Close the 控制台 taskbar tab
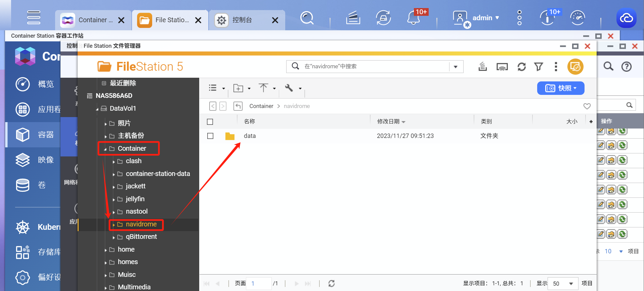The image size is (644, 291). tap(275, 20)
